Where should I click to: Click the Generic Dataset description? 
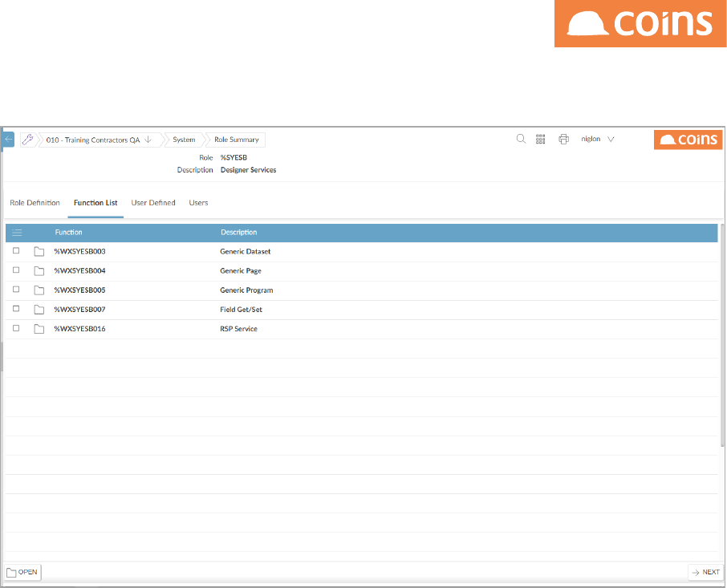[x=246, y=252]
